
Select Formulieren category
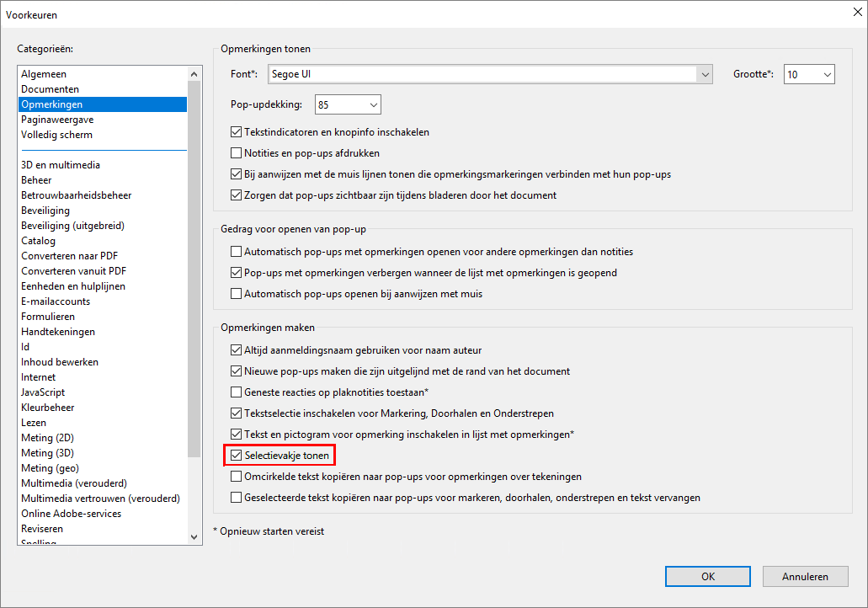click(103, 317)
